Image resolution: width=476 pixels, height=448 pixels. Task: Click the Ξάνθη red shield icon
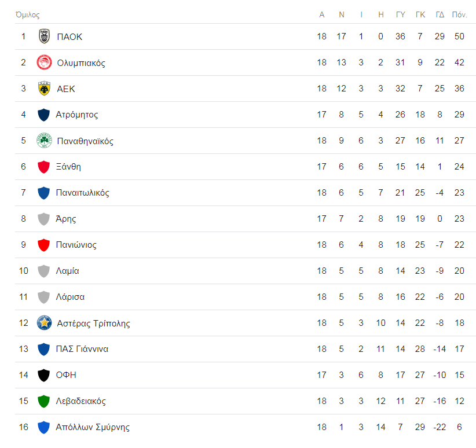(x=43, y=167)
